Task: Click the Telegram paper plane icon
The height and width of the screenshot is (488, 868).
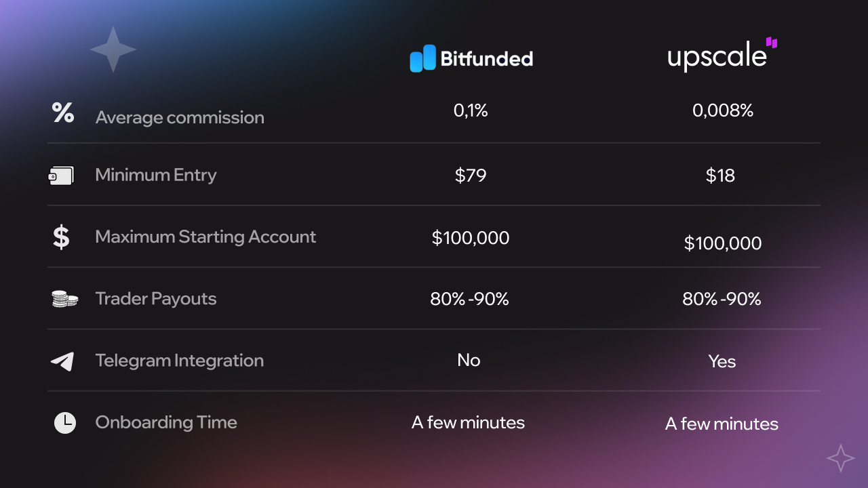Action: point(62,361)
